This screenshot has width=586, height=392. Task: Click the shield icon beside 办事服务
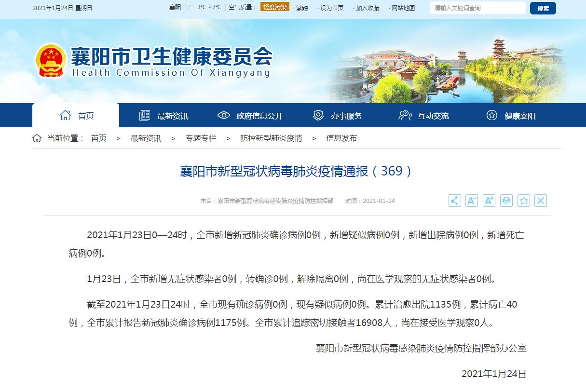point(318,115)
